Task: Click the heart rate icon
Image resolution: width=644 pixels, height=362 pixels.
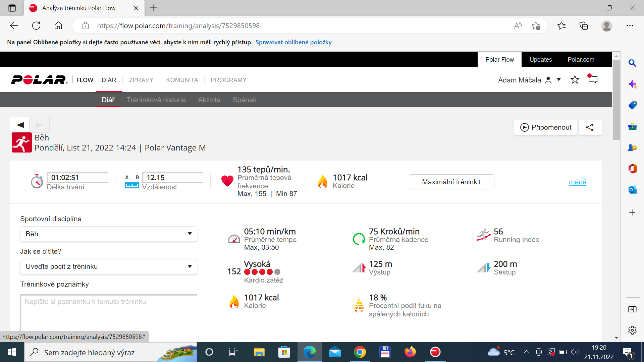Action: 227,181
